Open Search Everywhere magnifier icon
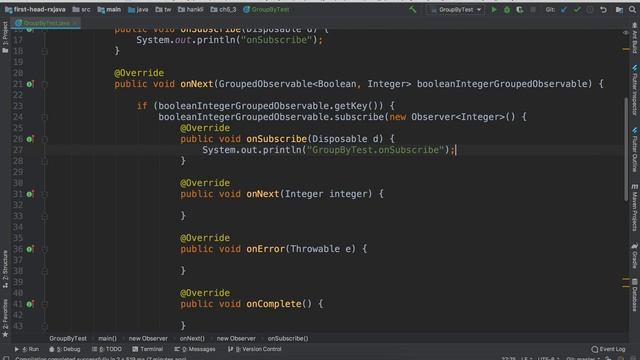 click(x=632, y=9)
